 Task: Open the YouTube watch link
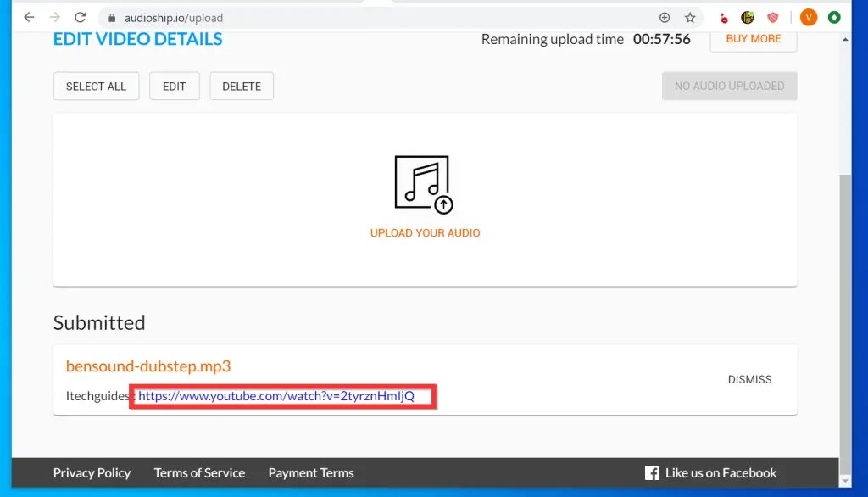(x=276, y=395)
